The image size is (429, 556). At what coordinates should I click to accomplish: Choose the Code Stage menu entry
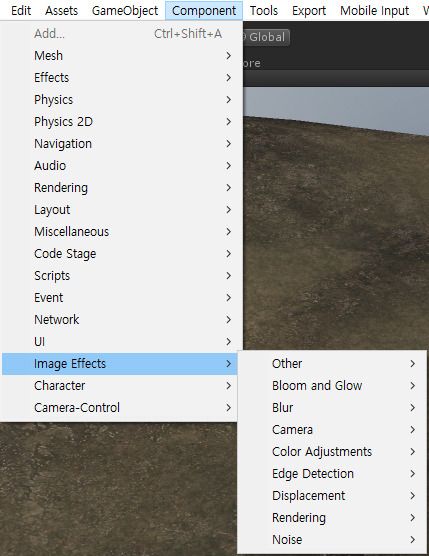119,254
